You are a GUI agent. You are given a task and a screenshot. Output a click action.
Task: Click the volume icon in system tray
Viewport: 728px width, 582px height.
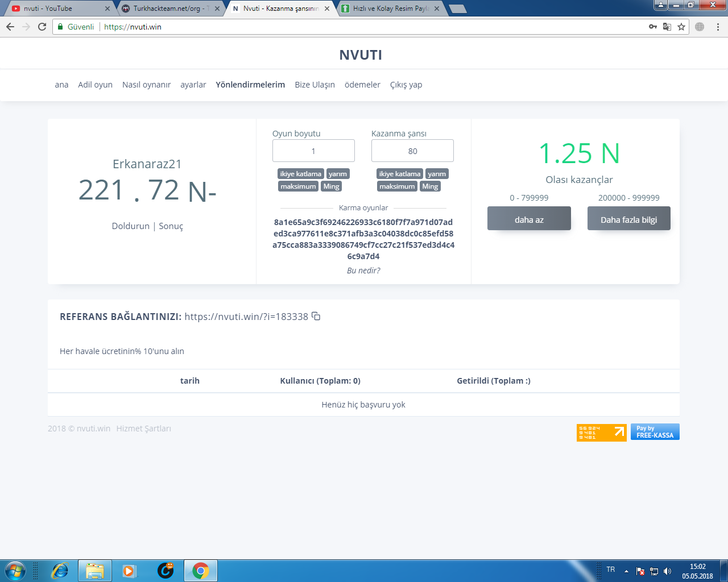tap(668, 571)
